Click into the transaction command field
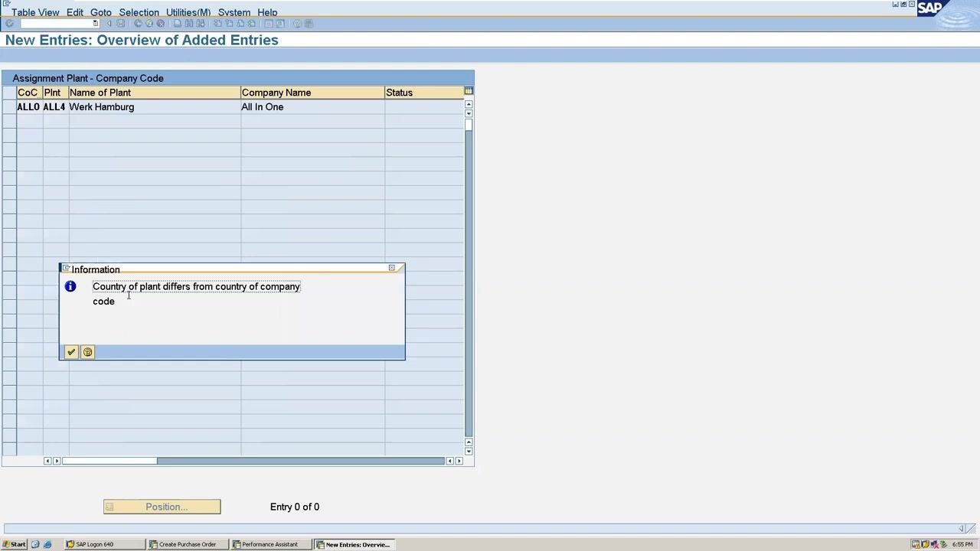This screenshot has width=980, height=551. pyautogui.click(x=57, y=24)
